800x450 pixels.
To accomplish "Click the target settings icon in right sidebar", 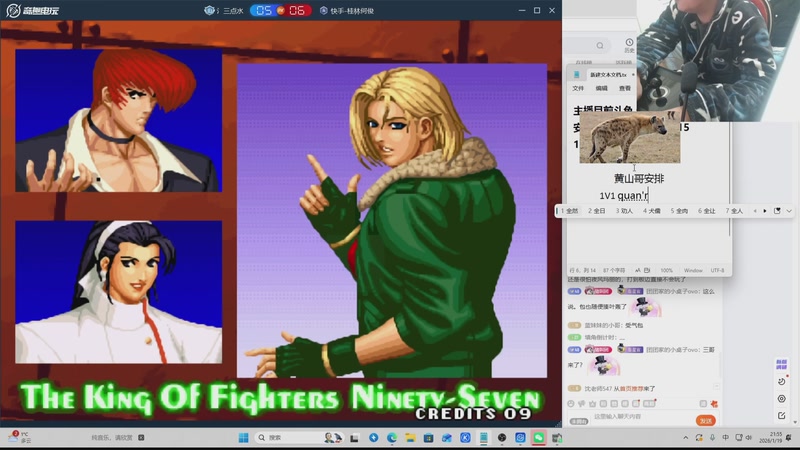I will click(781, 398).
